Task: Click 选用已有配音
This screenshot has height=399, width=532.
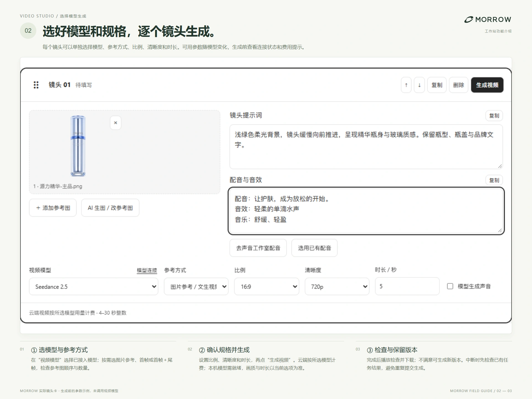Action: (x=314, y=248)
